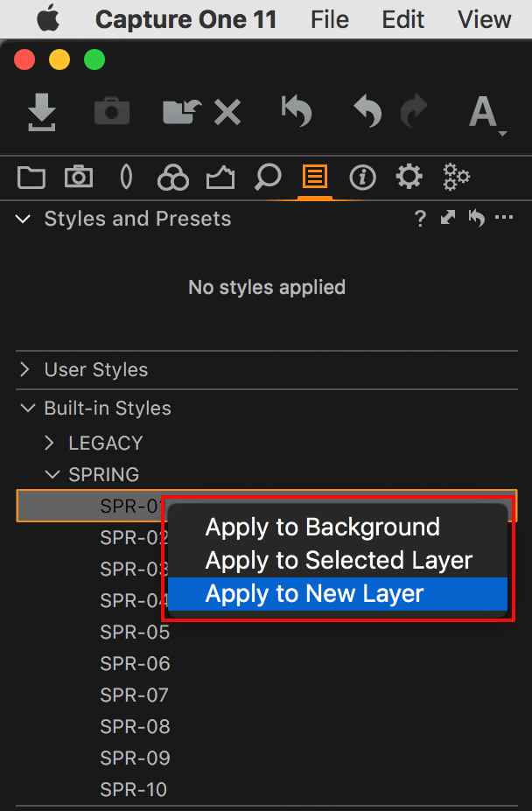Click the Capture camera toolbar icon

112,112
